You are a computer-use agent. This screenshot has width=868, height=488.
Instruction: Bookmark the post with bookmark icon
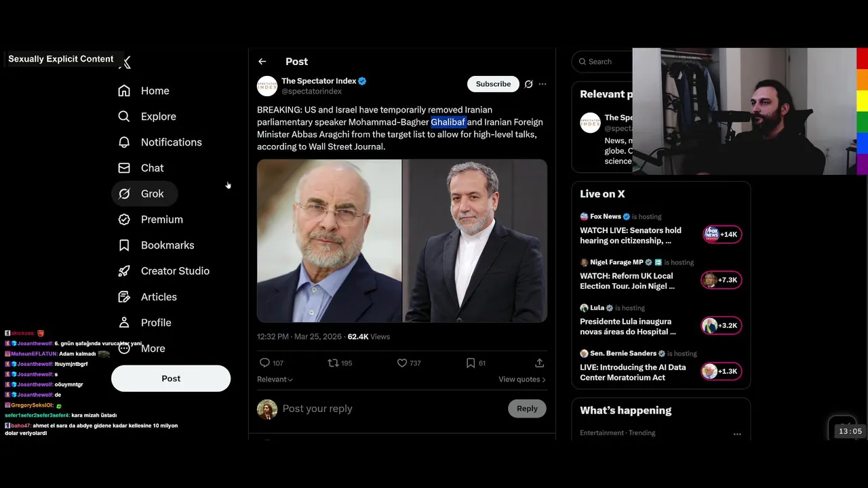[471, 363]
